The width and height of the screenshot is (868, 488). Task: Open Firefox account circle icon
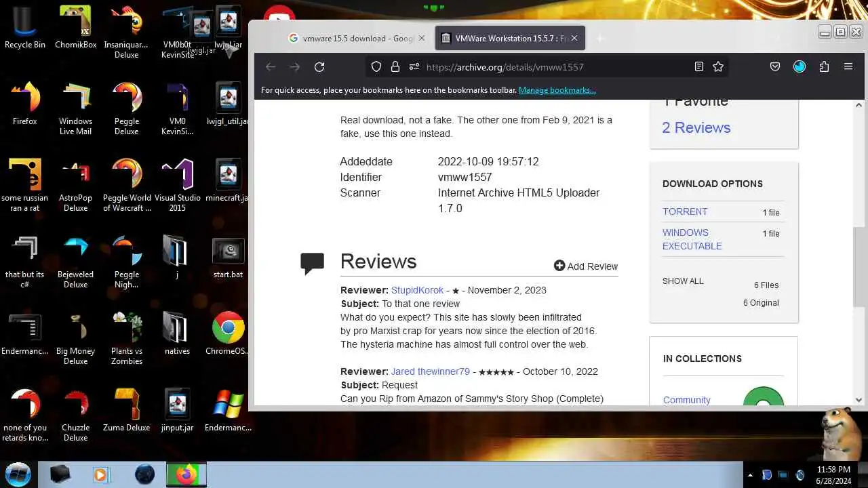[800, 66]
